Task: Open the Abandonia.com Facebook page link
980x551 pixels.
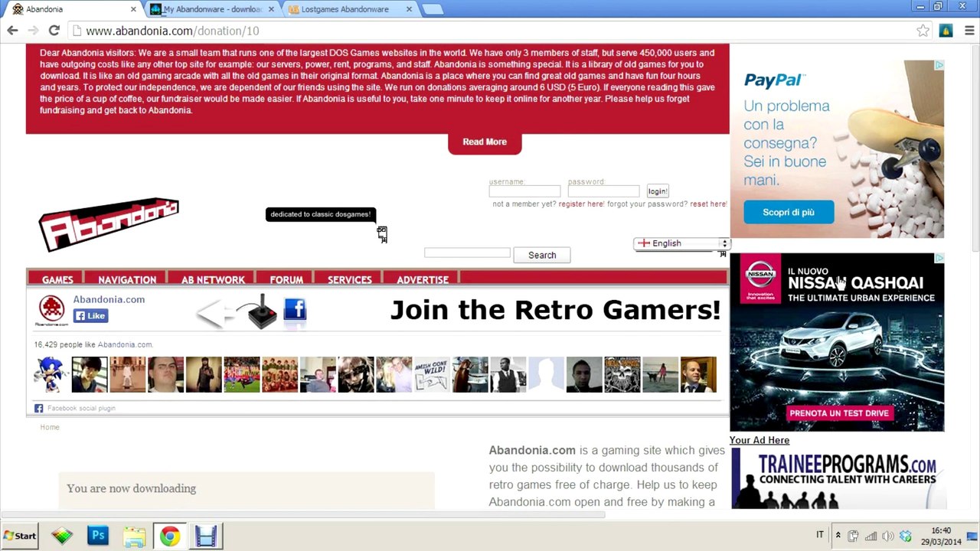Action: tap(109, 299)
